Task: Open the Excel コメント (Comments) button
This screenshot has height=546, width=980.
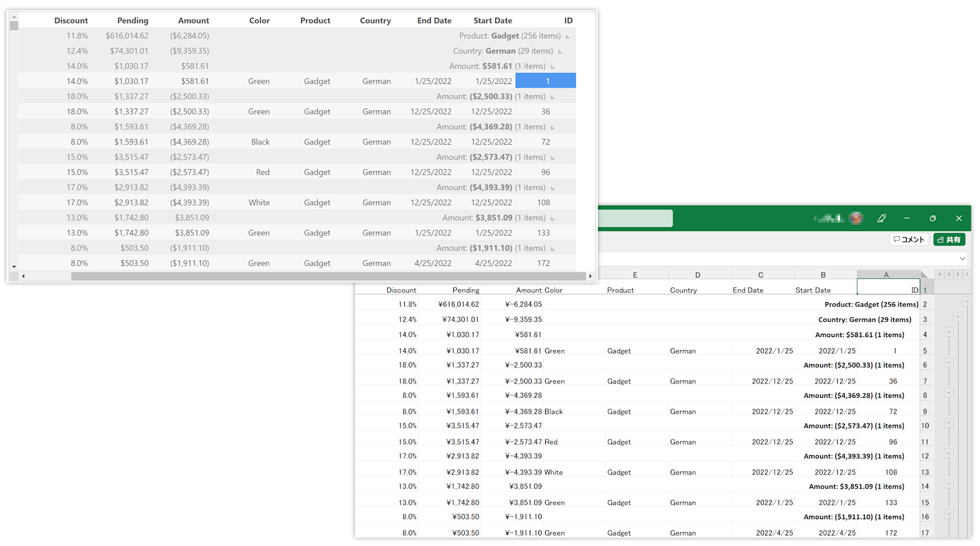Action: tap(909, 240)
